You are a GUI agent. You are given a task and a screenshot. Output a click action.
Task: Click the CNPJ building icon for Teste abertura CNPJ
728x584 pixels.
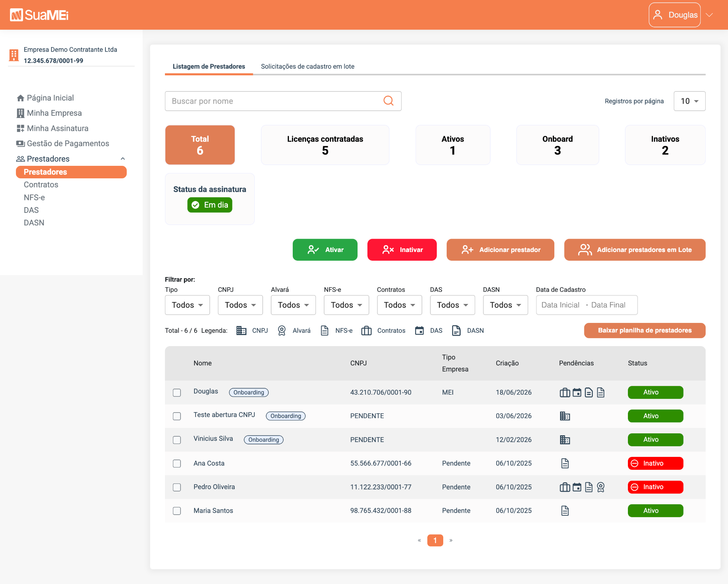[565, 416]
